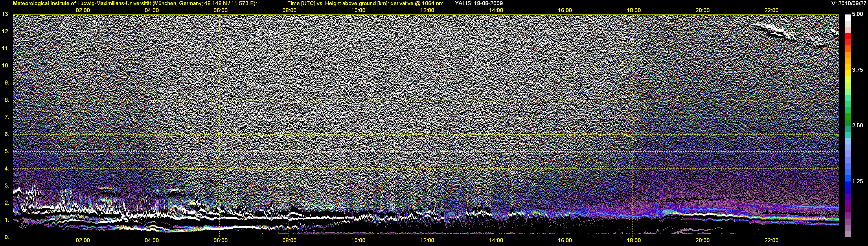Click the 10:00 label on the bottom axis
The image size is (868, 246).
pyautogui.click(x=358, y=241)
